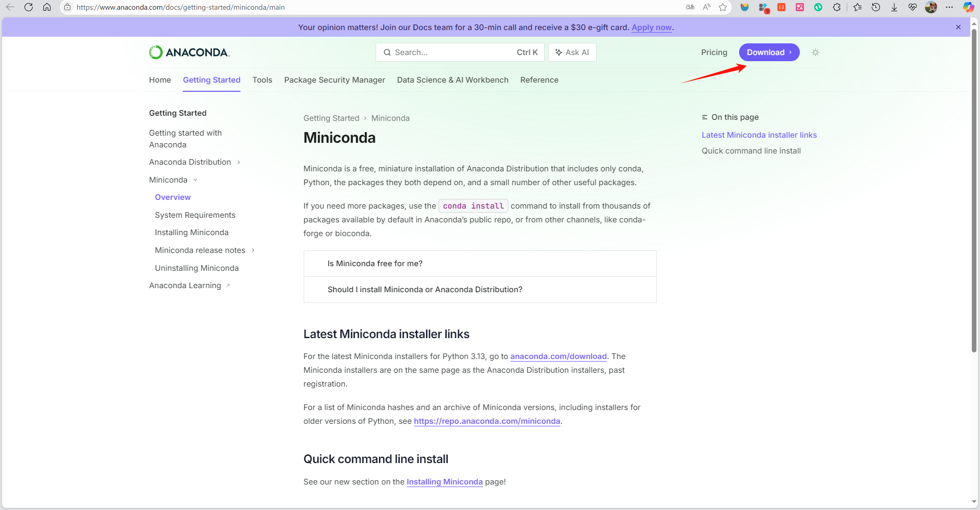Click the page vertical scrollbar
Viewport: 980px width, 510px height.
click(974, 191)
